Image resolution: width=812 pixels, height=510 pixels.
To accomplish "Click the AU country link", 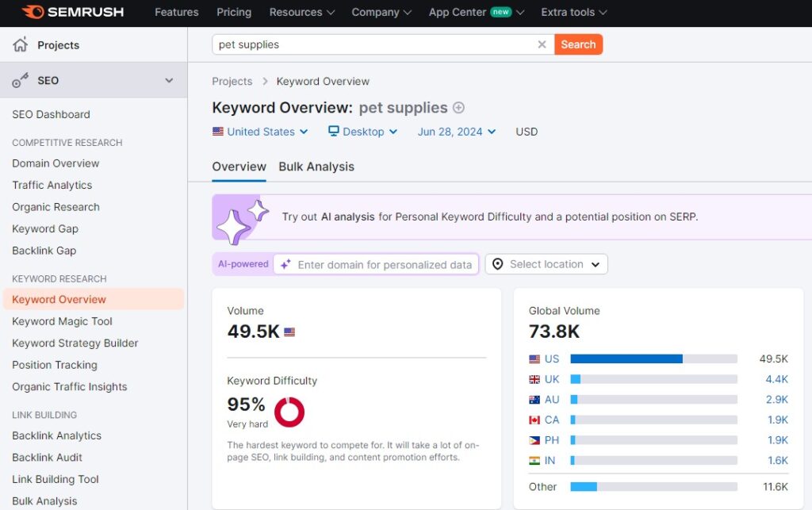I will point(552,400).
